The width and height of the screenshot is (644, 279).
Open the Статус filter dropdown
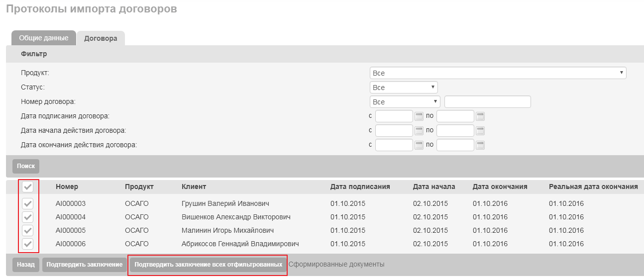click(404, 88)
